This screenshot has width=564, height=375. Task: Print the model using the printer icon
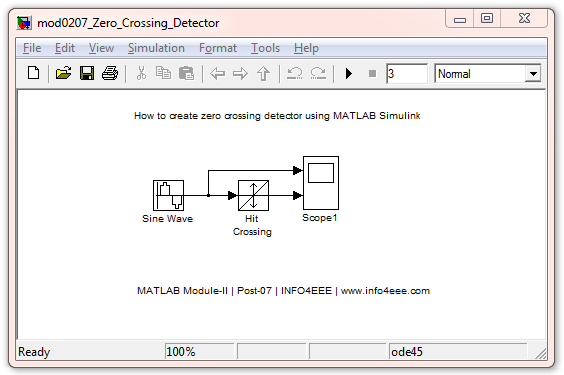click(110, 73)
